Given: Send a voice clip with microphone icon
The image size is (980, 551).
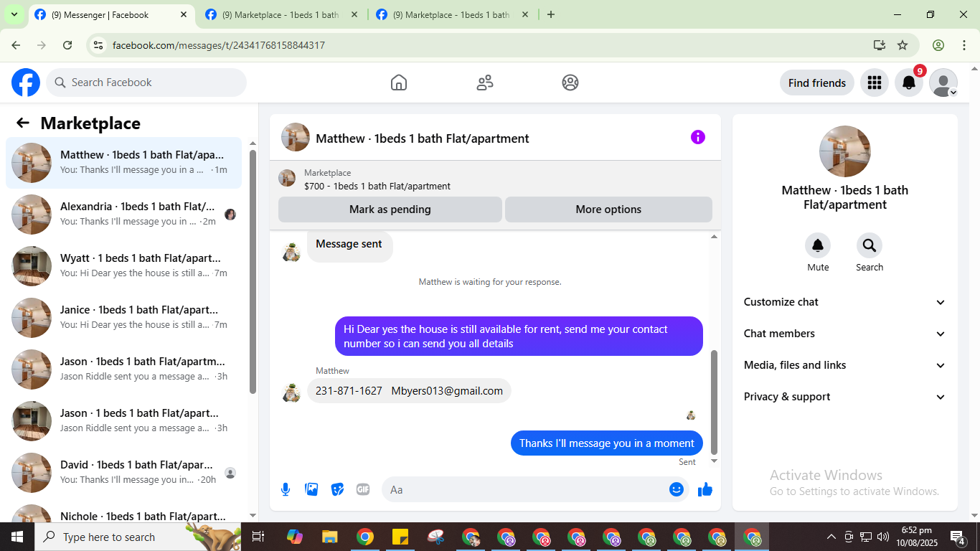Looking at the screenshot, I should click(286, 489).
